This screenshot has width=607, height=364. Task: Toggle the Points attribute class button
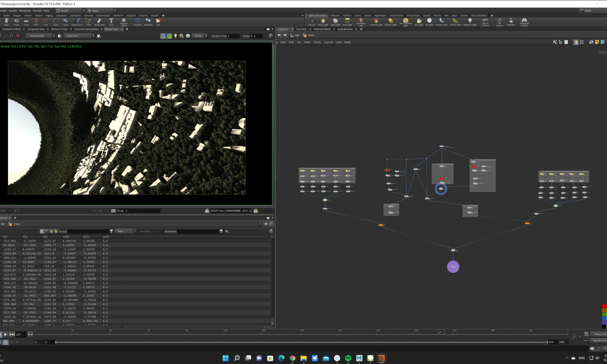click(x=42, y=231)
